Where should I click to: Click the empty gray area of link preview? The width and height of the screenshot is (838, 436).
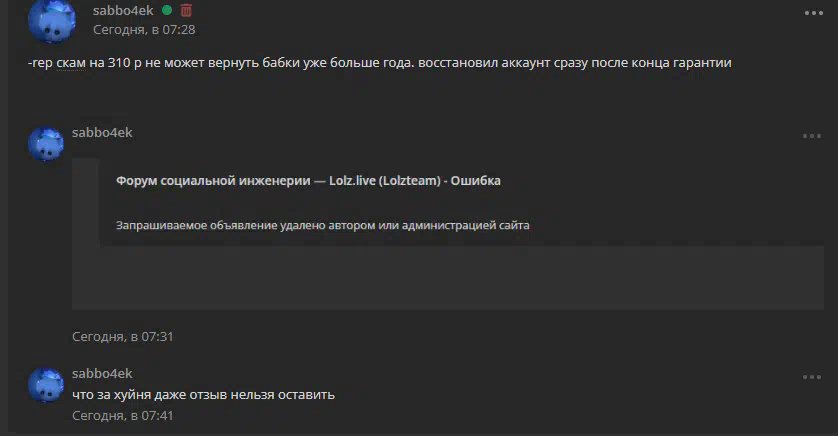tap(448, 278)
